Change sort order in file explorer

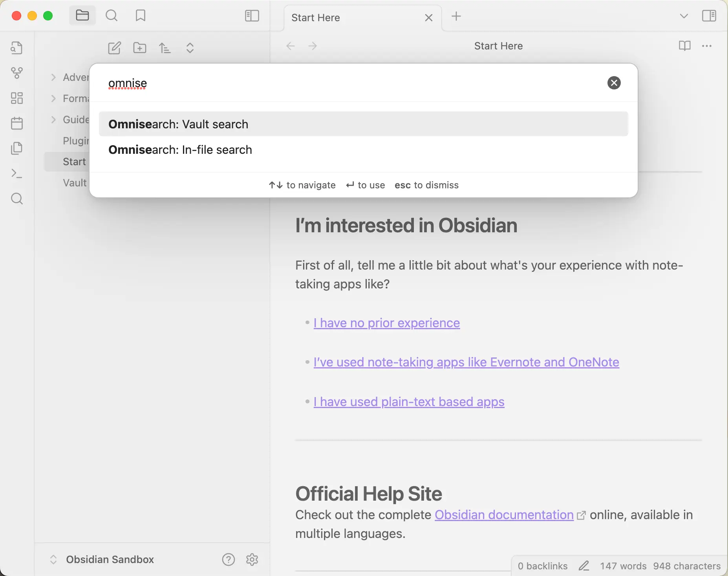tap(165, 48)
